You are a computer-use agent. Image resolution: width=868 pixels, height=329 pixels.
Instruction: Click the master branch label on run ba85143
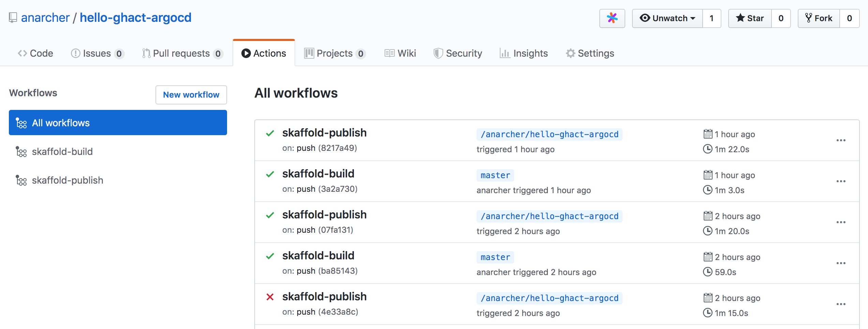tap(495, 257)
